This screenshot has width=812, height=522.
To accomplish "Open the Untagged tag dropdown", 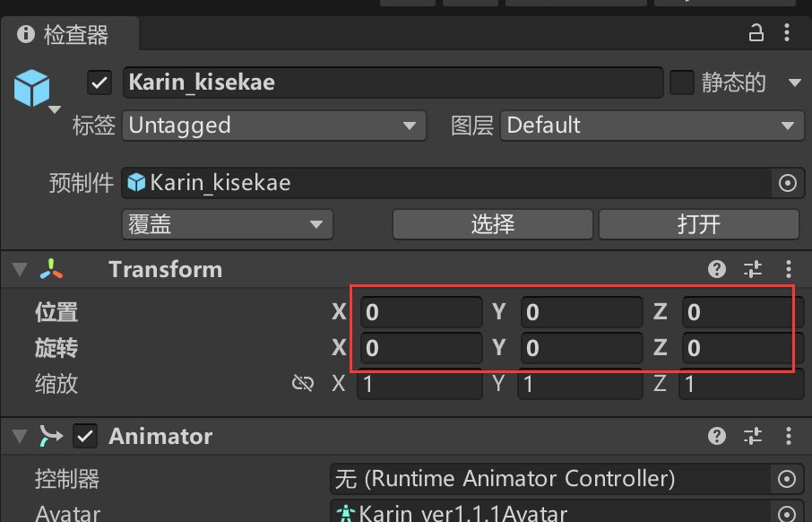I will click(x=272, y=126).
